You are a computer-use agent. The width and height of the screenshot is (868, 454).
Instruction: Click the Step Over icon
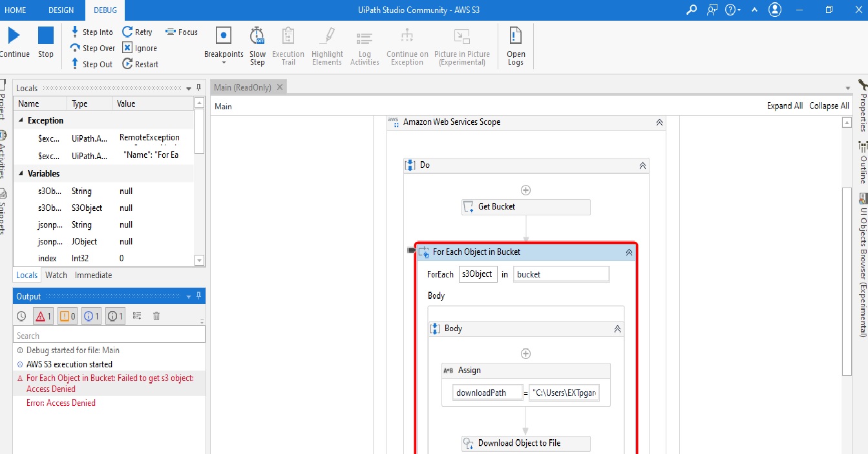click(x=77, y=47)
